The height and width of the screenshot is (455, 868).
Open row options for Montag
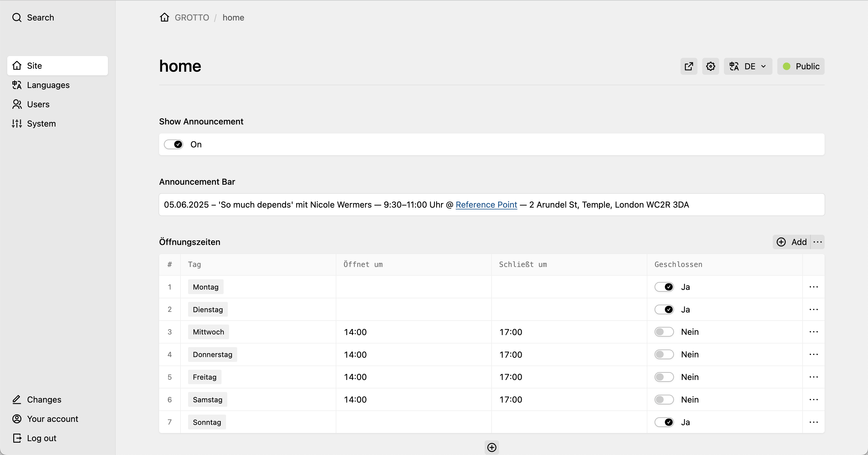pyautogui.click(x=813, y=287)
